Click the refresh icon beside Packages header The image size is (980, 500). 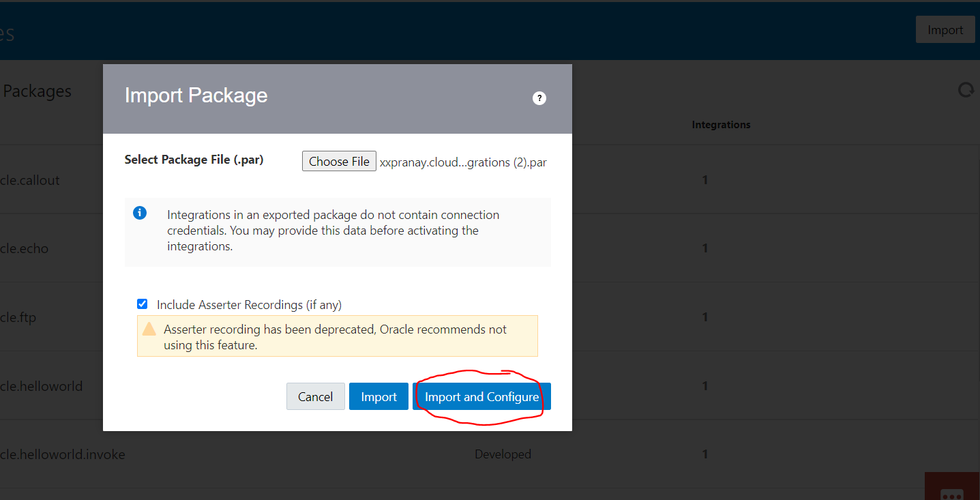[966, 90]
